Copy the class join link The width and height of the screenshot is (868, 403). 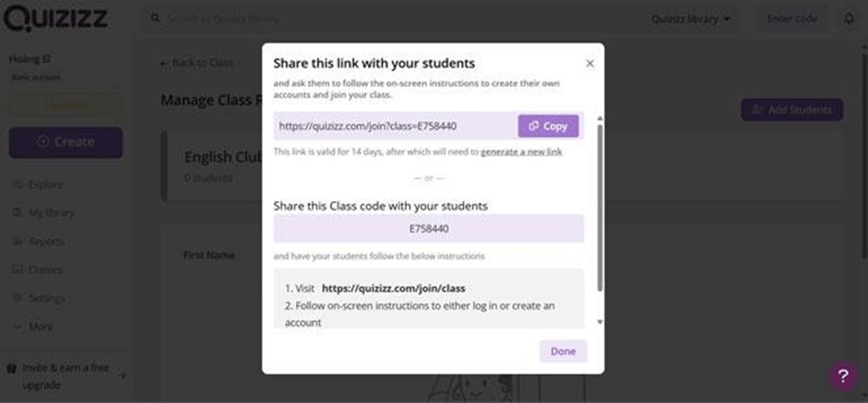[548, 126]
